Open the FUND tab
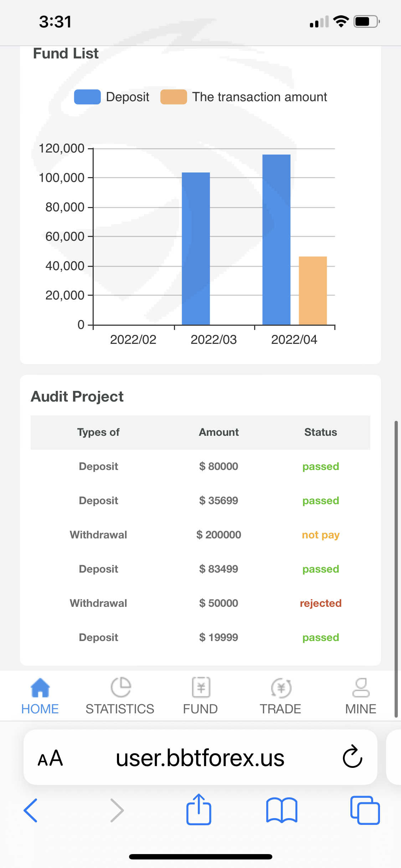Viewport: 401px width, 868px height. (x=200, y=688)
